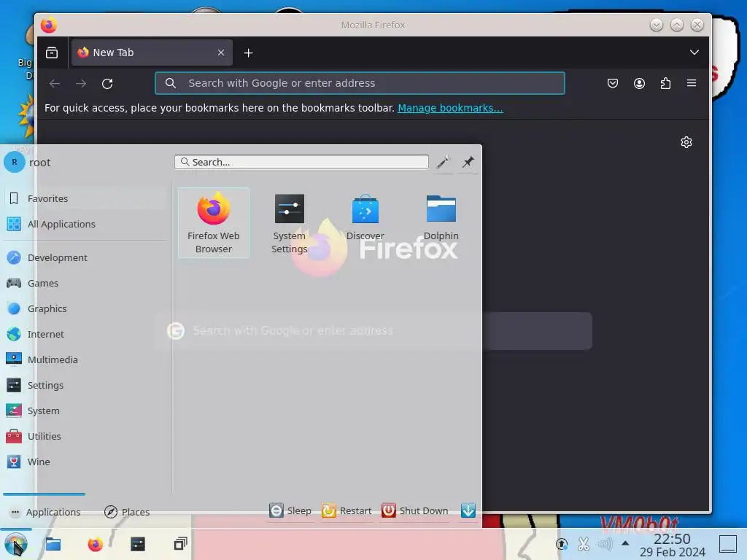The width and height of the screenshot is (747, 560).
Task: Reload the current Firefox page
Action: [x=107, y=84]
